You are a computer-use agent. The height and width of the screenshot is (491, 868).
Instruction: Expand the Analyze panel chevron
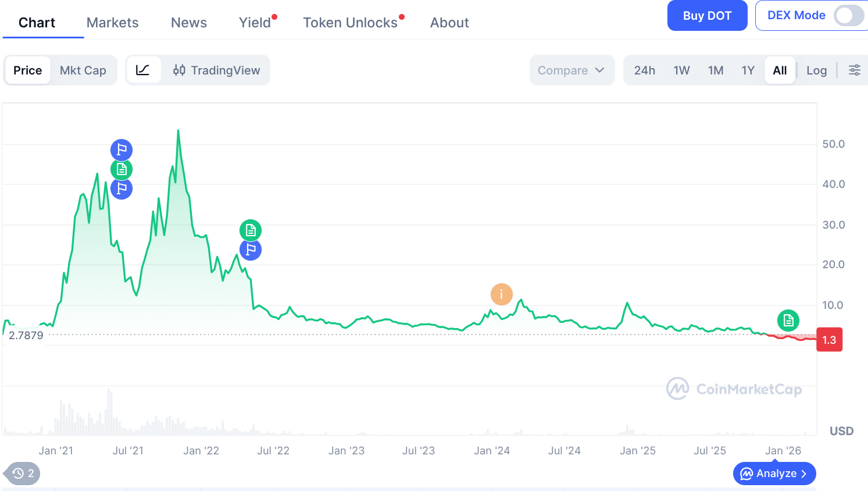click(804, 474)
